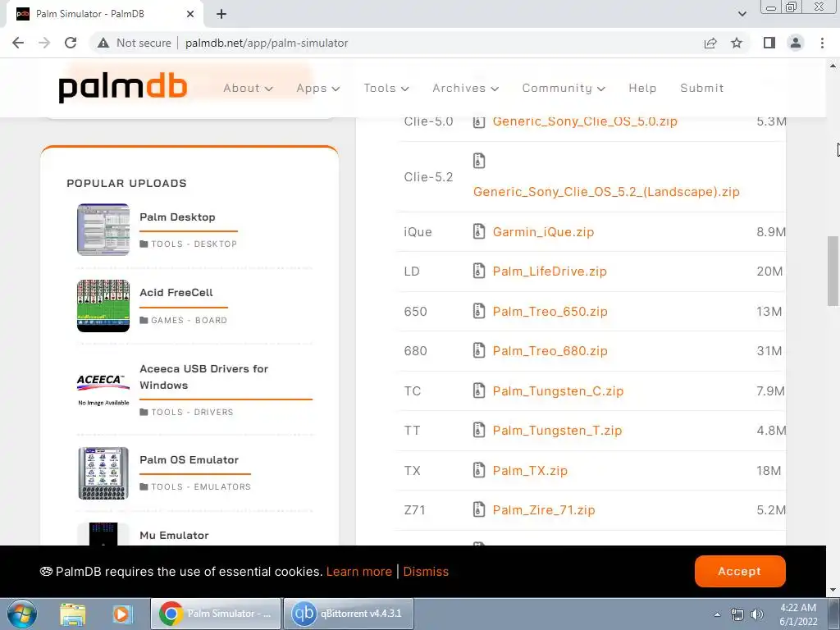Show hidden system tray icons

717,614
